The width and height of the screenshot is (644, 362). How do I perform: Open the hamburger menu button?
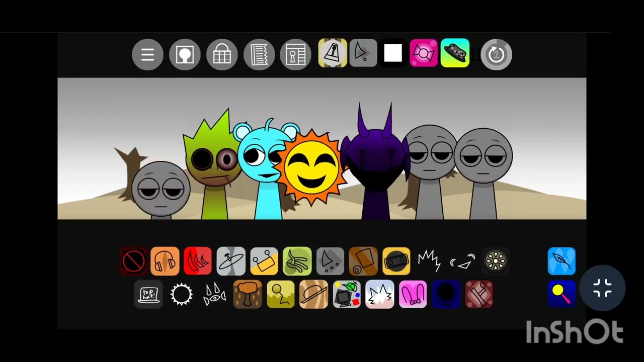[x=147, y=54]
